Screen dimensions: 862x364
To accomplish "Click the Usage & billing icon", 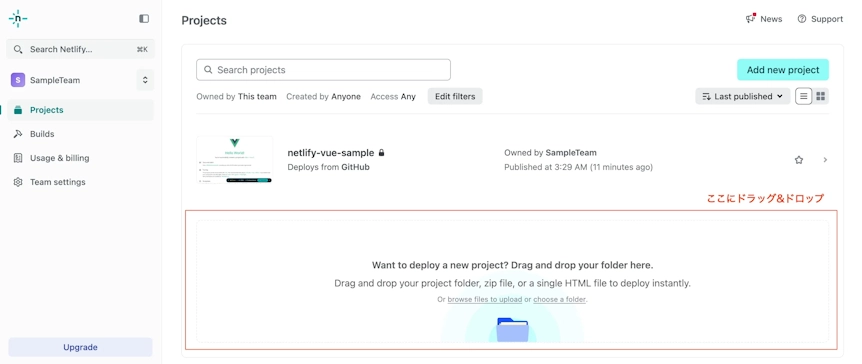I will tap(18, 158).
